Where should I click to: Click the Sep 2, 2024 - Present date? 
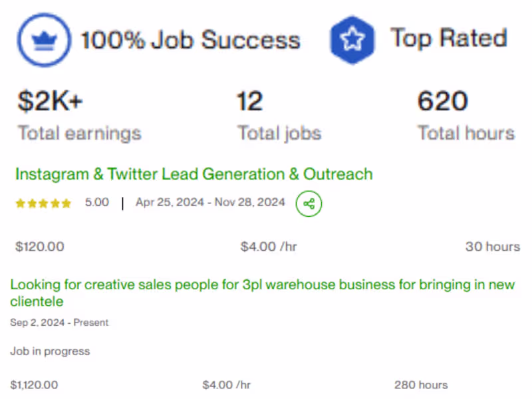pyautogui.click(x=59, y=323)
